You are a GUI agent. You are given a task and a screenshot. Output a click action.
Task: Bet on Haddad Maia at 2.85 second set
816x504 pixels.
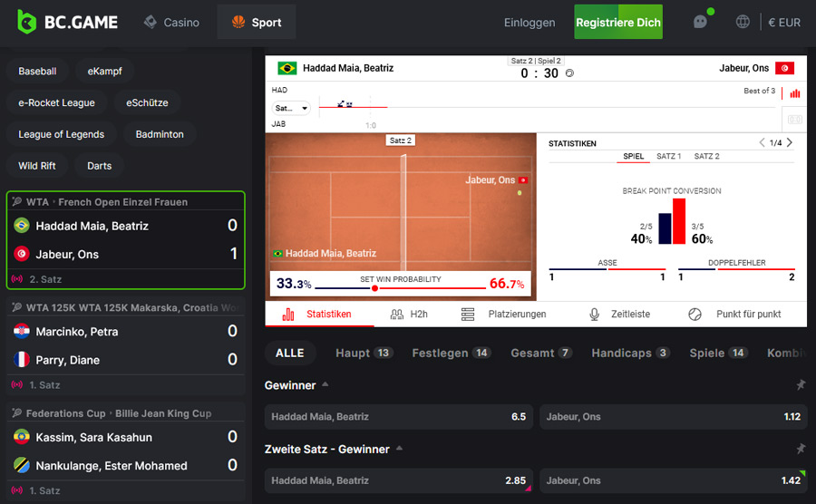pos(399,480)
